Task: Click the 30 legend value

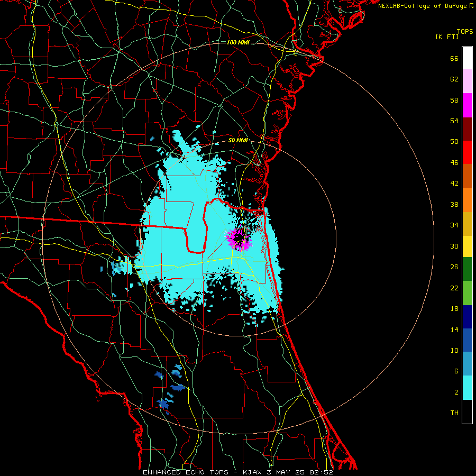Action: point(454,246)
